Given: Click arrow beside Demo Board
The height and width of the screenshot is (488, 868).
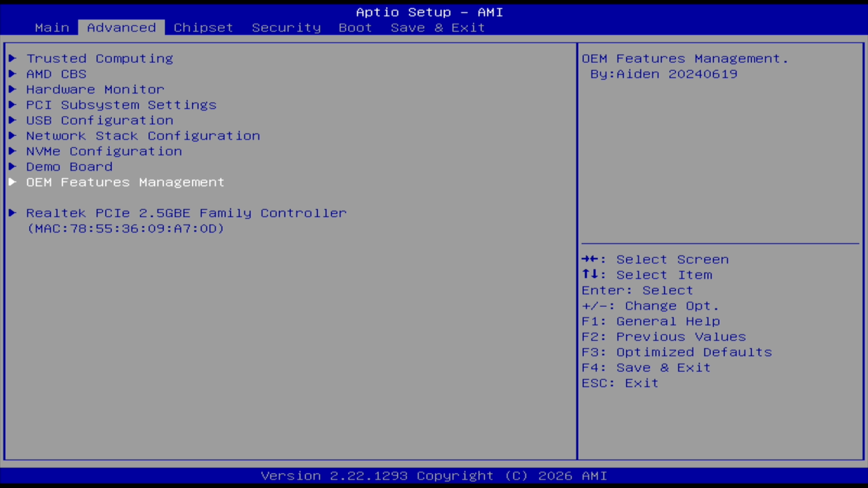Looking at the screenshot, I should click(x=13, y=167).
